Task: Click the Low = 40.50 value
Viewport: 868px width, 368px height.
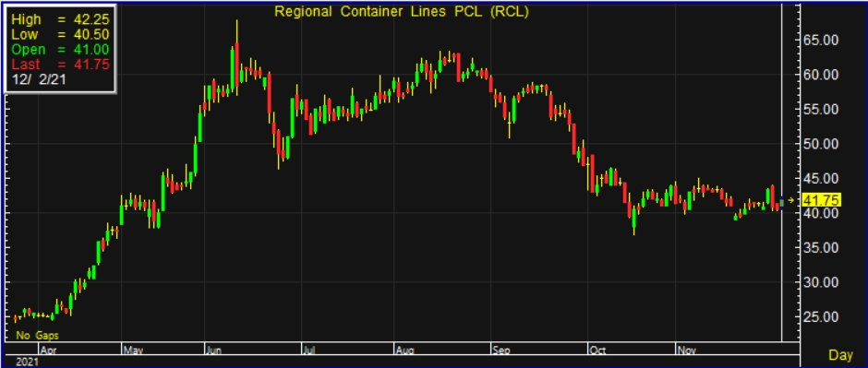Action: 60,34
